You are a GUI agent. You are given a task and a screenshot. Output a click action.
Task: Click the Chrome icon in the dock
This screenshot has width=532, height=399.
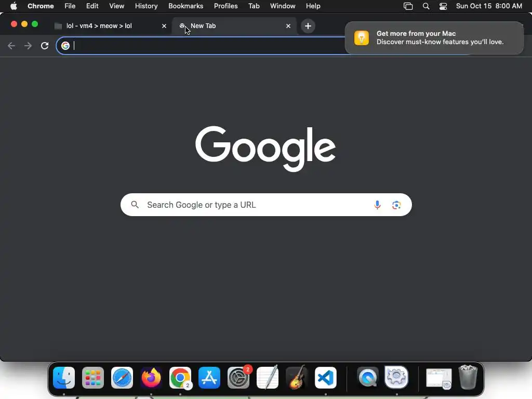pyautogui.click(x=180, y=378)
